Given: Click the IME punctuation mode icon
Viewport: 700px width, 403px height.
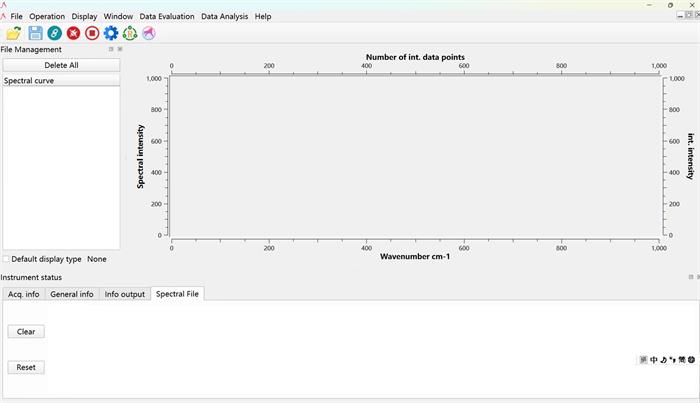Looking at the screenshot, I should tap(672, 360).
